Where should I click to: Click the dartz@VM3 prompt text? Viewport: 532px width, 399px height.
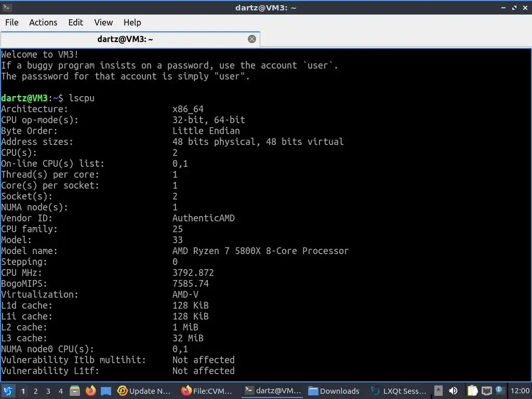point(24,98)
